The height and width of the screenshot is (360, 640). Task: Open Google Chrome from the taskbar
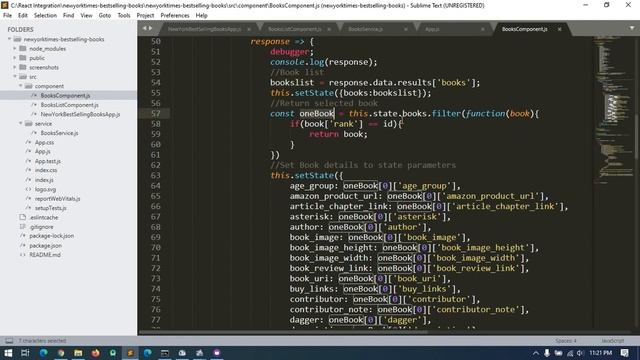click(61, 353)
